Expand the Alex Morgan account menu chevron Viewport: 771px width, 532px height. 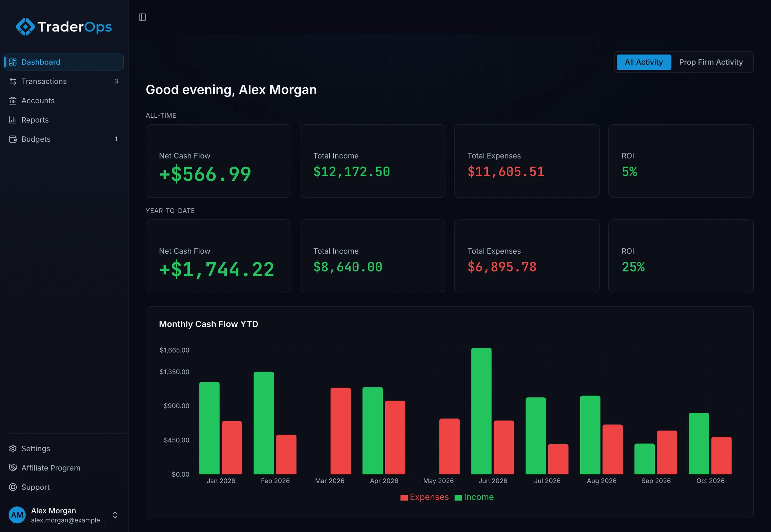(115, 515)
